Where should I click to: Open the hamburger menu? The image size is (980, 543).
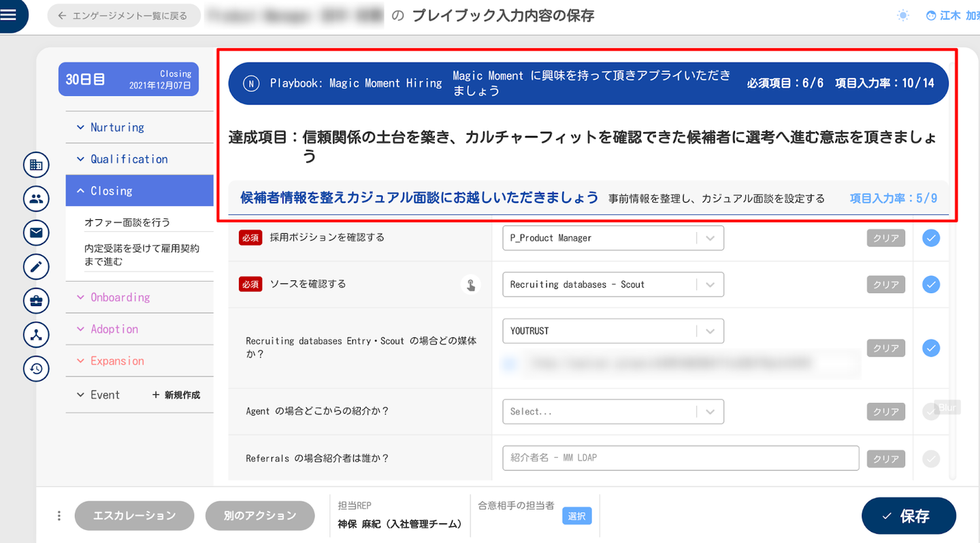(x=10, y=15)
